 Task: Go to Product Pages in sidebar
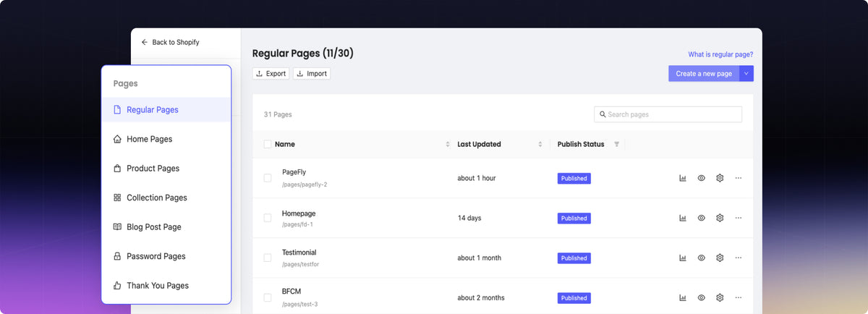[x=153, y=169]
